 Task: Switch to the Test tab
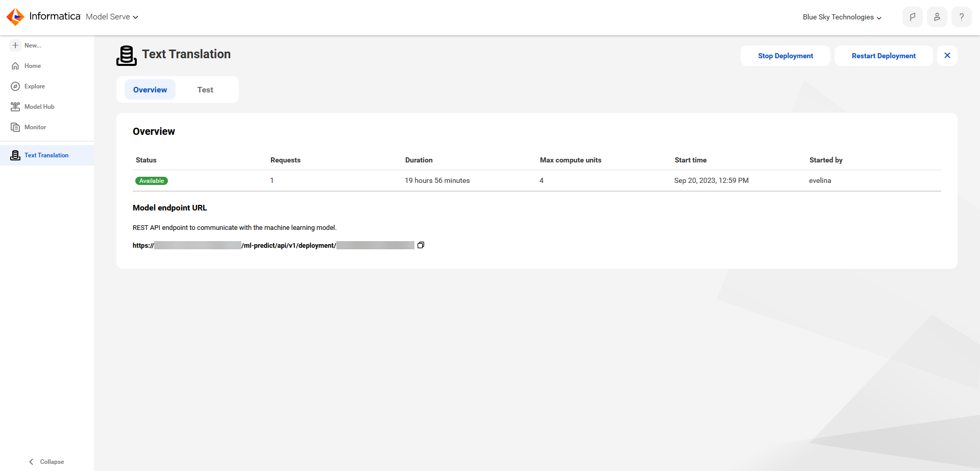(205, 90)
